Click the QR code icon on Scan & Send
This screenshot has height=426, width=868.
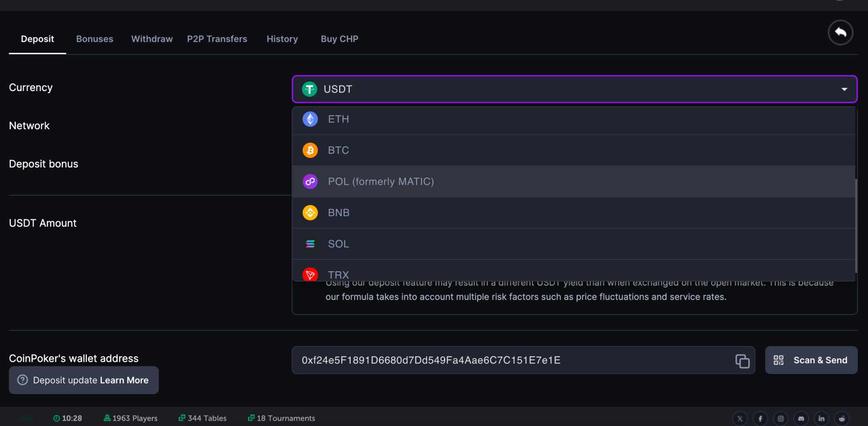[779, 360]
